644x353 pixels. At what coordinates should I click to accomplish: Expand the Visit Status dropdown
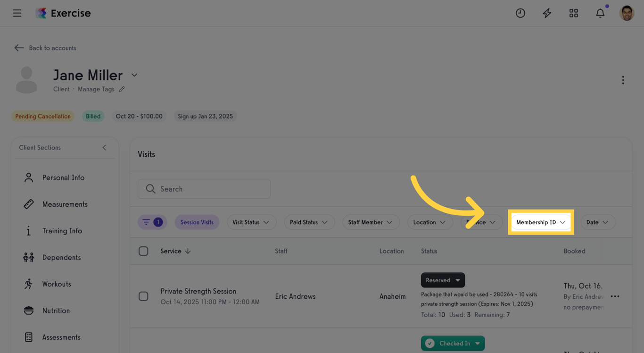click(x=251, y=222)
